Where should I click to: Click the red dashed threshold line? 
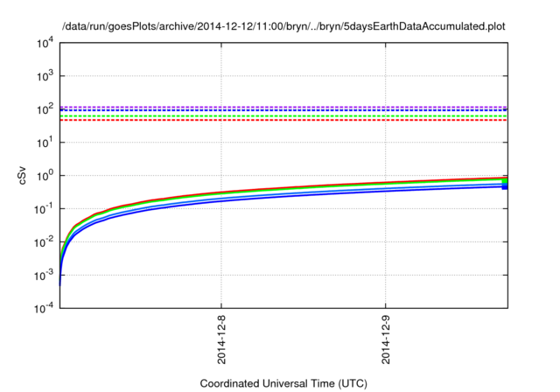[283, 121]
